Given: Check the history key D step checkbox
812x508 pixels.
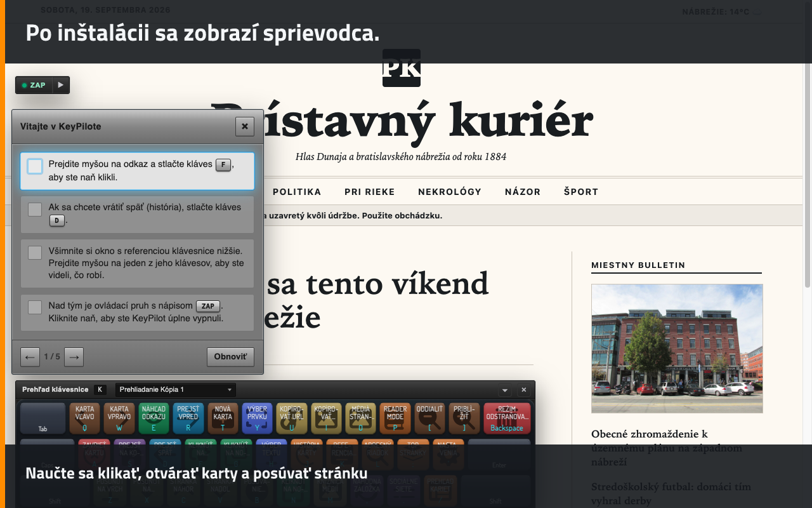Looking at the screenshot, I should [x=35, y=210].
